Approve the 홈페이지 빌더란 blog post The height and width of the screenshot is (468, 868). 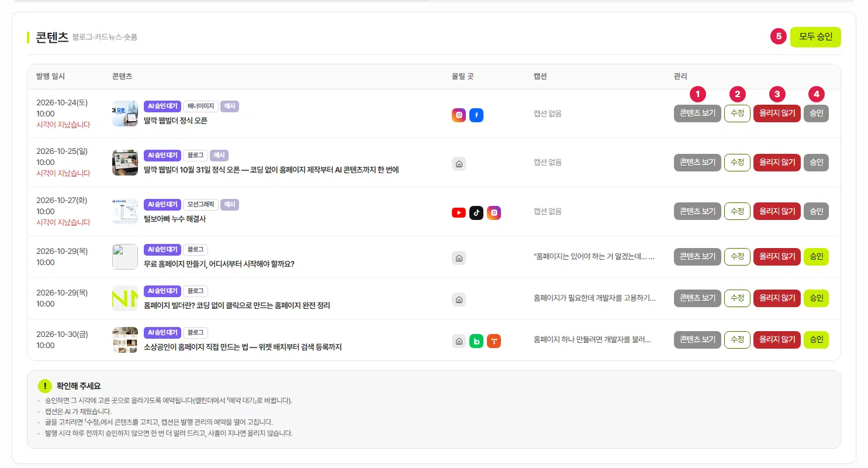pyautogui.click(x=816, y=298)
